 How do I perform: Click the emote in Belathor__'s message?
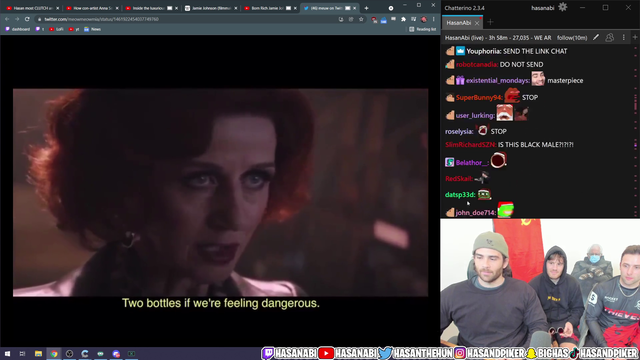click(498, 160)
